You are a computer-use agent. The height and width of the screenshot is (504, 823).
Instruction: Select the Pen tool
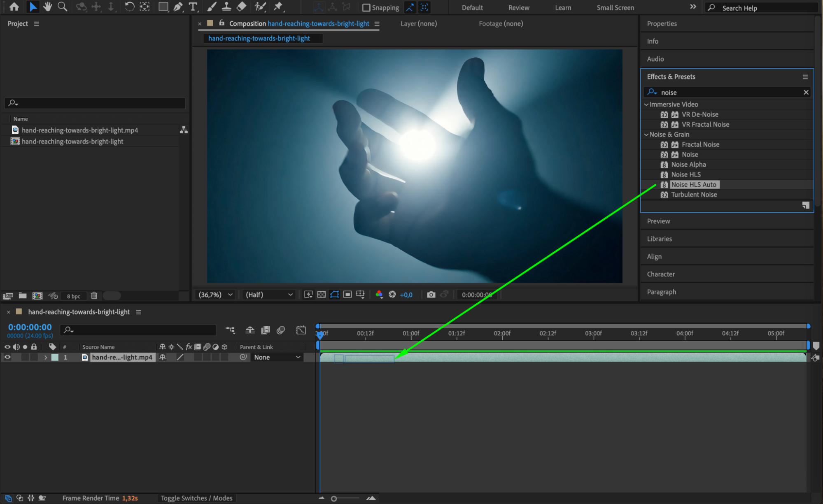coord(178,7)
